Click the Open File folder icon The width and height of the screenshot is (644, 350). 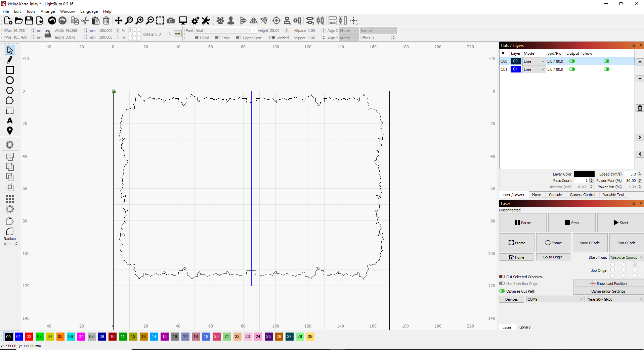(x=19, y=20)
